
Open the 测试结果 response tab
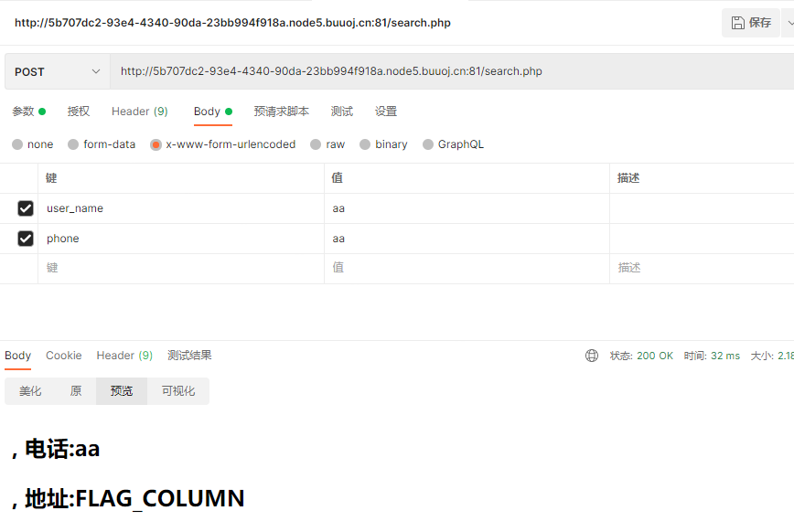tap(189, 356)
